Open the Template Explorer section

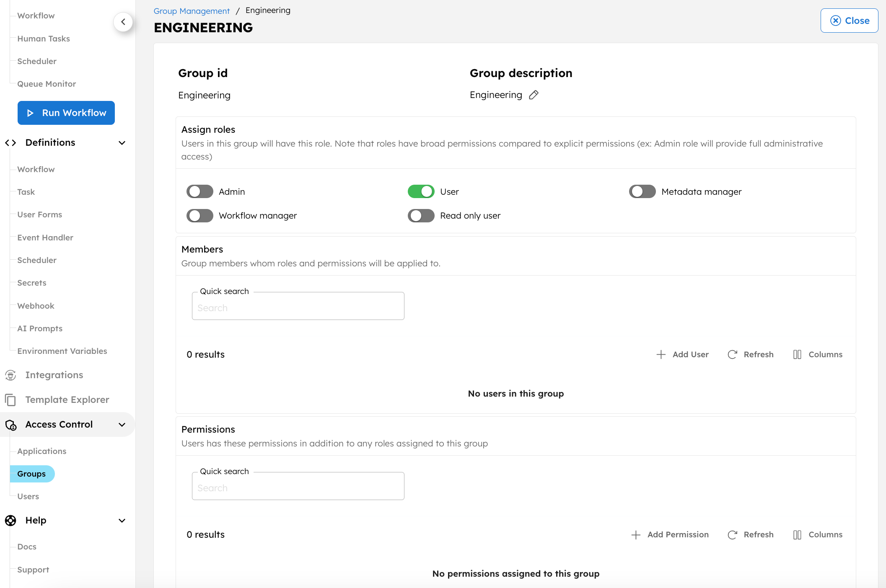[67, 400]
